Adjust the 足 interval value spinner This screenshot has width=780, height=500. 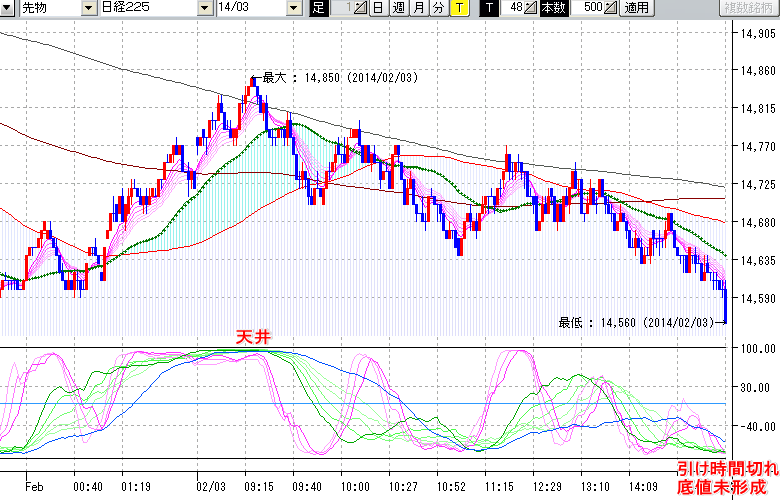pos(362,8)
